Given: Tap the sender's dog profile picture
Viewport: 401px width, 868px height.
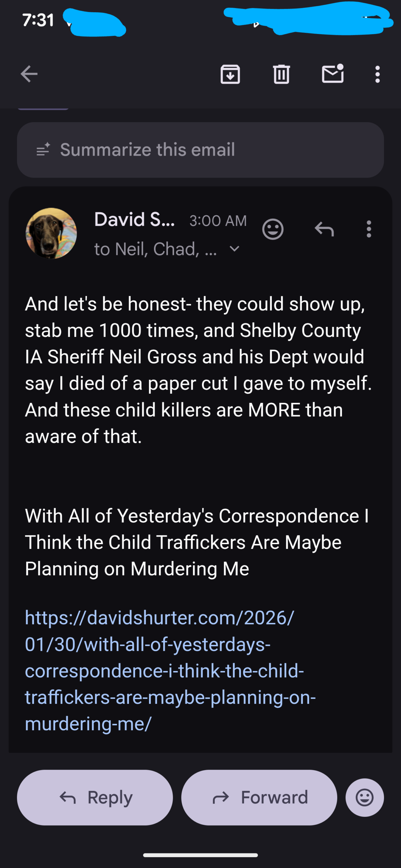Looking at the screenshot, I should click(x=51, y=233).
